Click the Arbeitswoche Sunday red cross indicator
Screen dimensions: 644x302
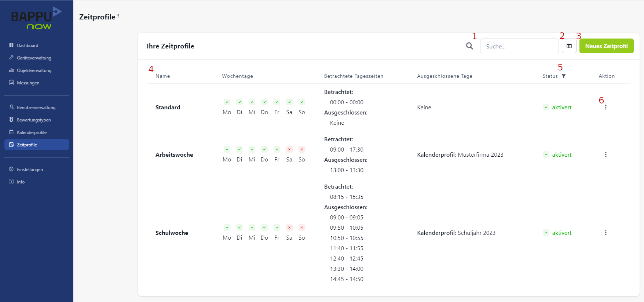(x=302, y=149)
